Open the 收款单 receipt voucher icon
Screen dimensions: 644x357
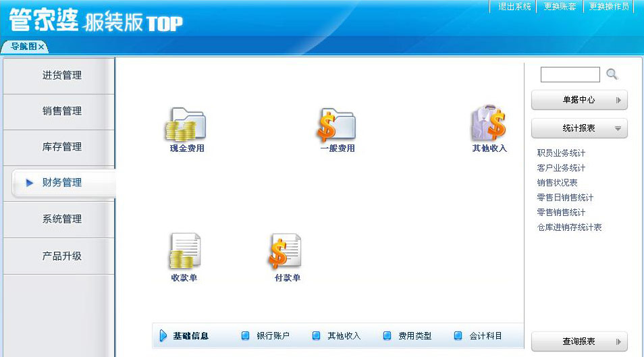tap(184, 253)
